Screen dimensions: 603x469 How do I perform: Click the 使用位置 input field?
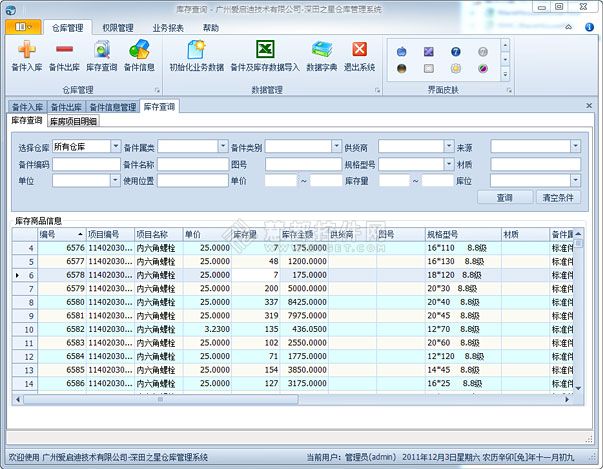(x=193, y=181)
